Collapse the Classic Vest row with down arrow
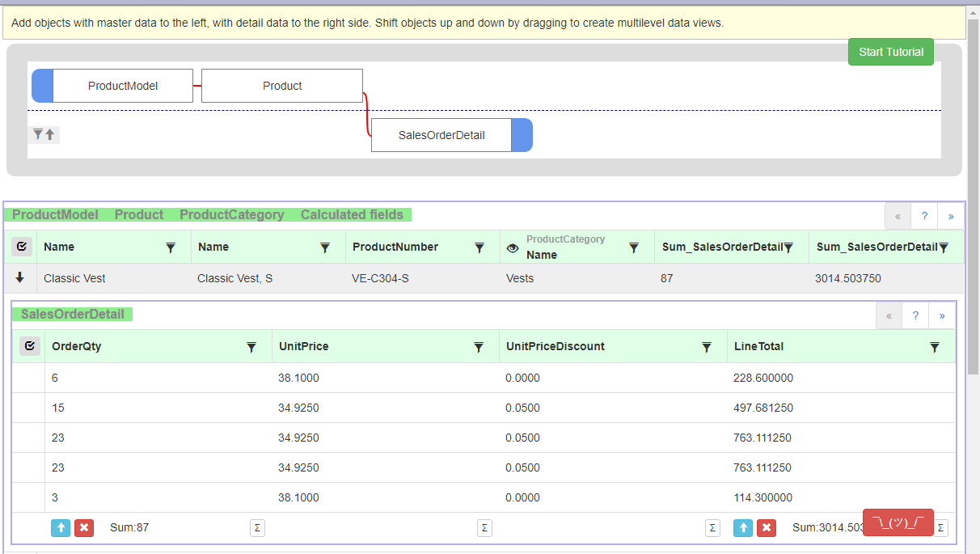980x554 pixels. tap(20, 277)
